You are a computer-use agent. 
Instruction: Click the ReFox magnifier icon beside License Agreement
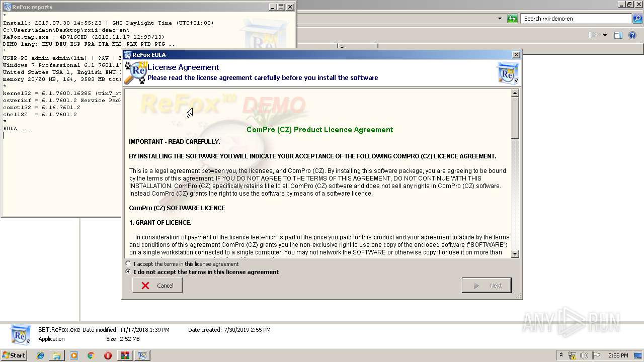135,73
